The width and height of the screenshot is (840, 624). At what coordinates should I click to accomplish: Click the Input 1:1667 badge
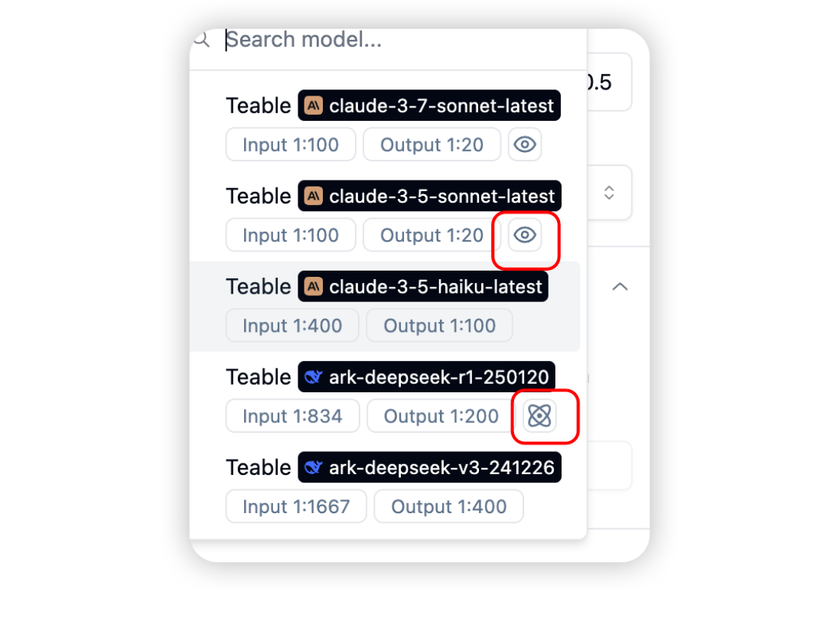point(296,507)
